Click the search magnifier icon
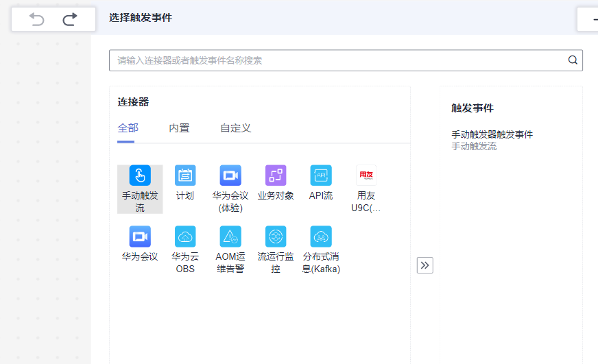Viewport: 598px width, 364px height. (573, 60)
